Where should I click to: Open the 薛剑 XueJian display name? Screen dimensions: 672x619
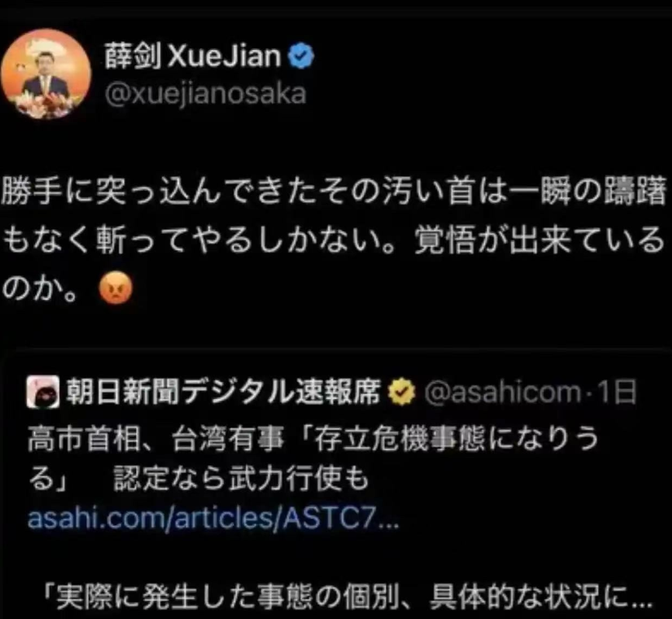point(192,56)
